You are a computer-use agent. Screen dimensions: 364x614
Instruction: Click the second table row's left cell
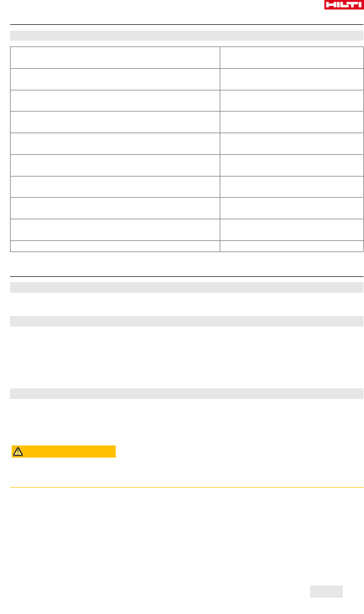click(115, 79)
